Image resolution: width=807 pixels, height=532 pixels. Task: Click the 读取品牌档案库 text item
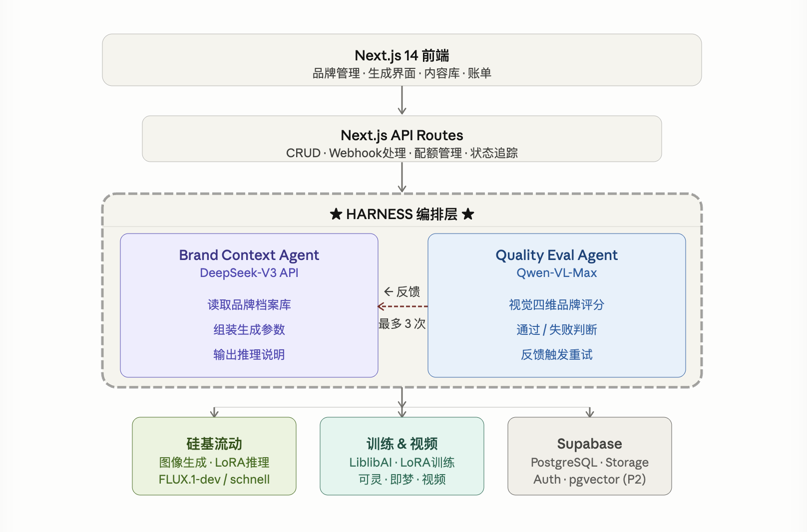(x=249, y=305)
